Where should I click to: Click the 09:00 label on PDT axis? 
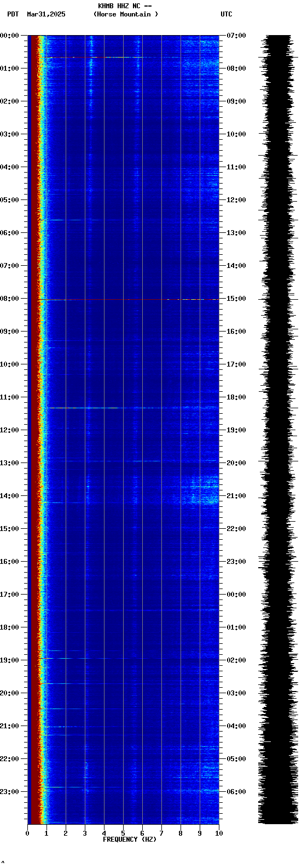pos(9,332)
